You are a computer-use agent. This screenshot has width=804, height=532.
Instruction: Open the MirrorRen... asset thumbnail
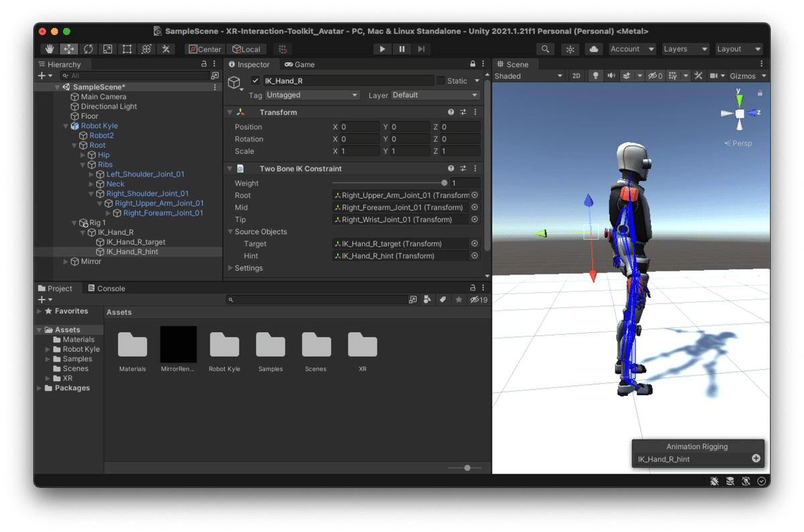178,344
